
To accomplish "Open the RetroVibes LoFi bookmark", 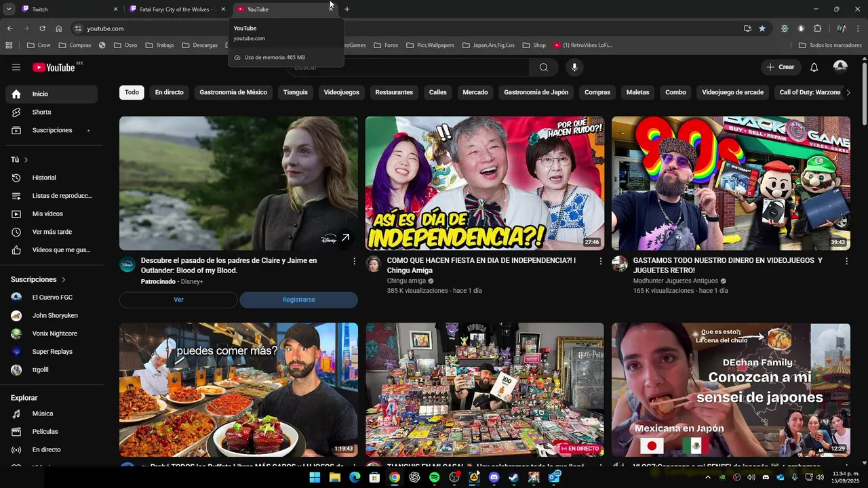I will pos(583,45).
